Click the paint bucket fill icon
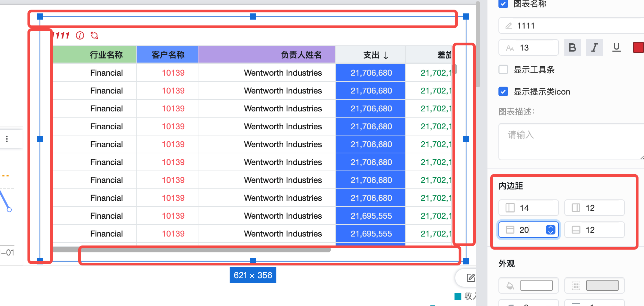Viewport: 644px width, 306px height. click(510, 286)
